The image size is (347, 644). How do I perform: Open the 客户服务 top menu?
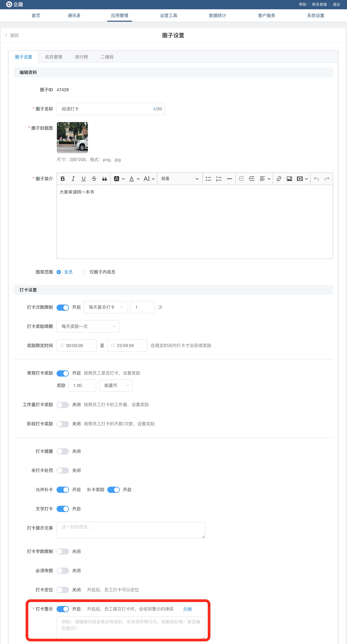pos(266,15)
